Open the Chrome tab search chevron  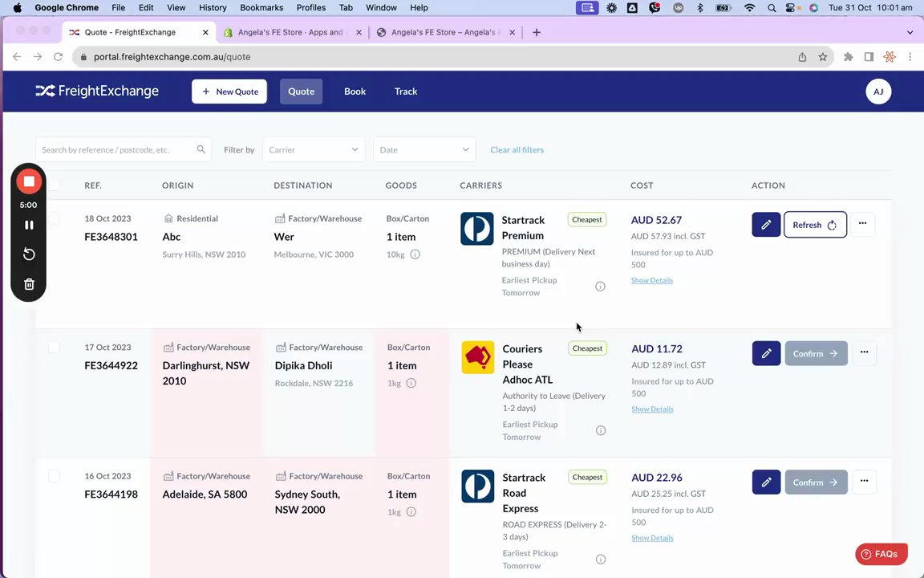[x=910, y=32]
